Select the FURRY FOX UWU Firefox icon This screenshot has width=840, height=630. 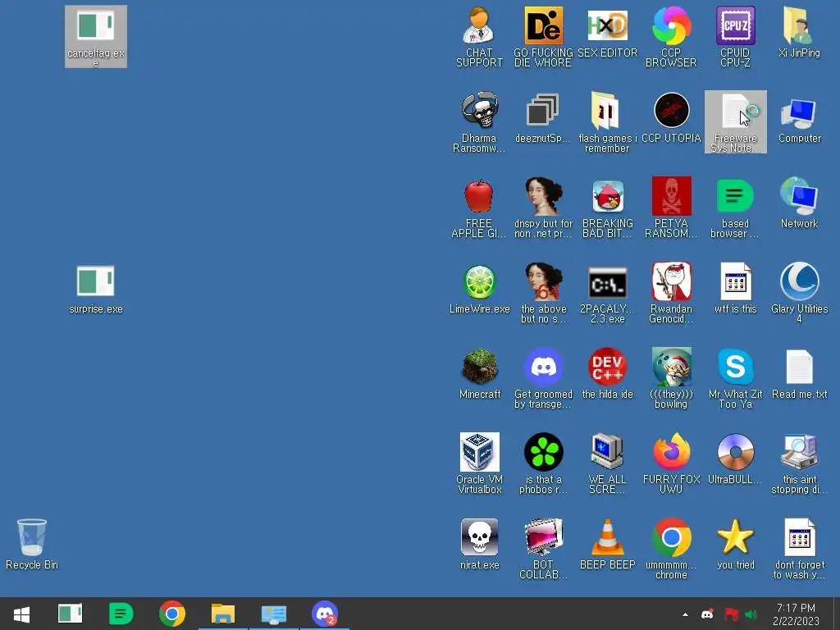click(x=671, y=463)
